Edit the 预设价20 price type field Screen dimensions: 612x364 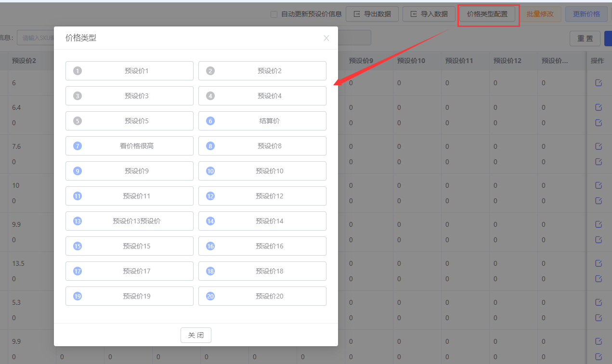click(x=262, y=296)
